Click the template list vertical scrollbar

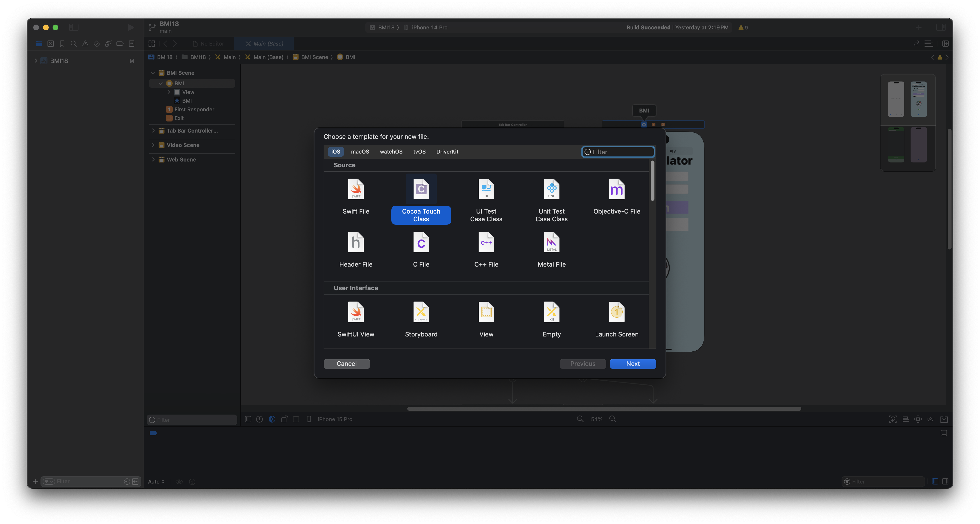click(x=652, y=181)
